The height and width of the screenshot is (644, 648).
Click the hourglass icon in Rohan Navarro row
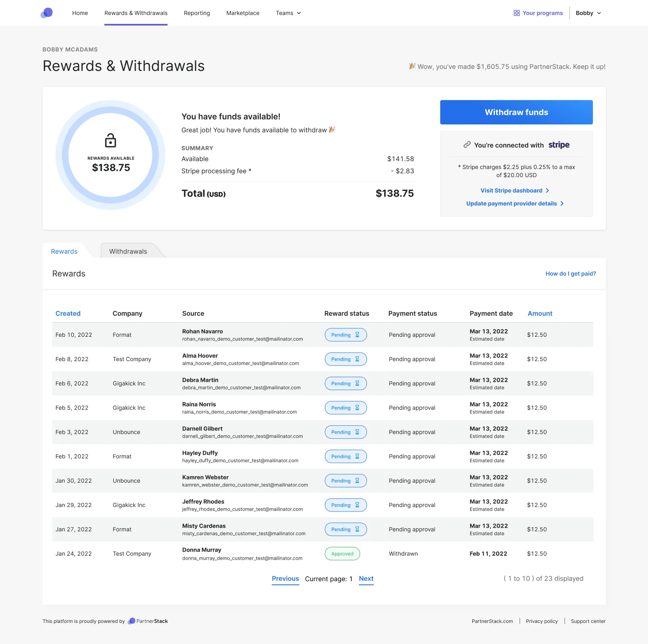coord(357,335)
